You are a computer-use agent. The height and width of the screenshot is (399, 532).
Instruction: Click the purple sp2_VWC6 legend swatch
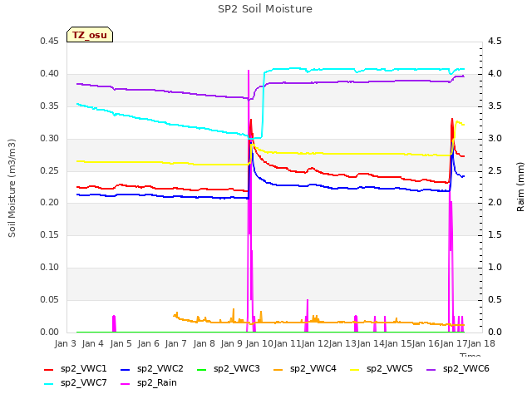[431, 370]
